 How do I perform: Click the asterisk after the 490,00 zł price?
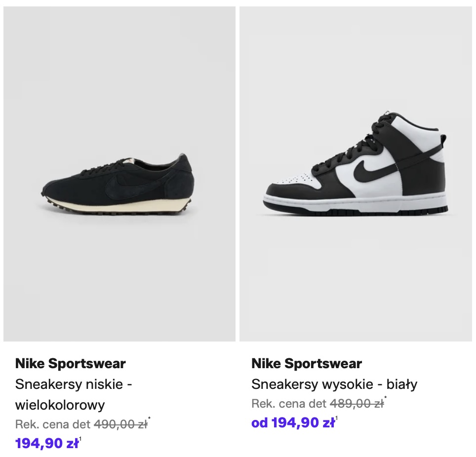(149, 419)
